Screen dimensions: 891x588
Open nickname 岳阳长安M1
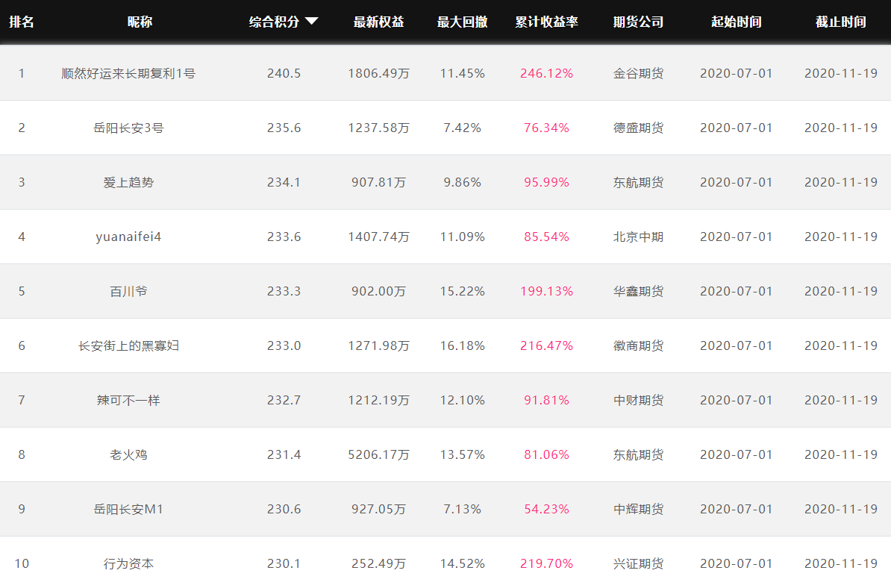point(128,509)
